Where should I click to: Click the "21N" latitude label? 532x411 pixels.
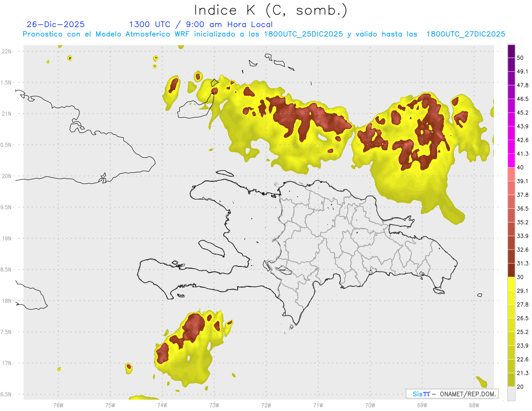(x=6, y=114)
